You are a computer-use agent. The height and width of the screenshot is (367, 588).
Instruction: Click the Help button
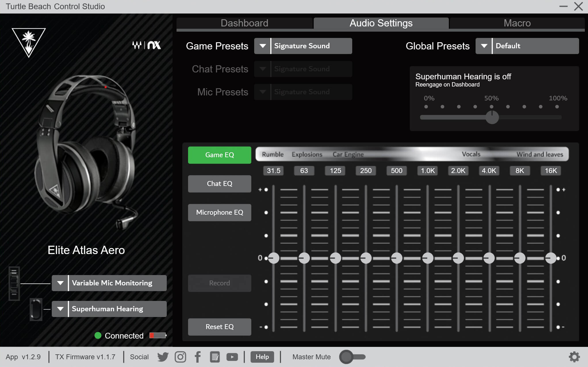262,357
